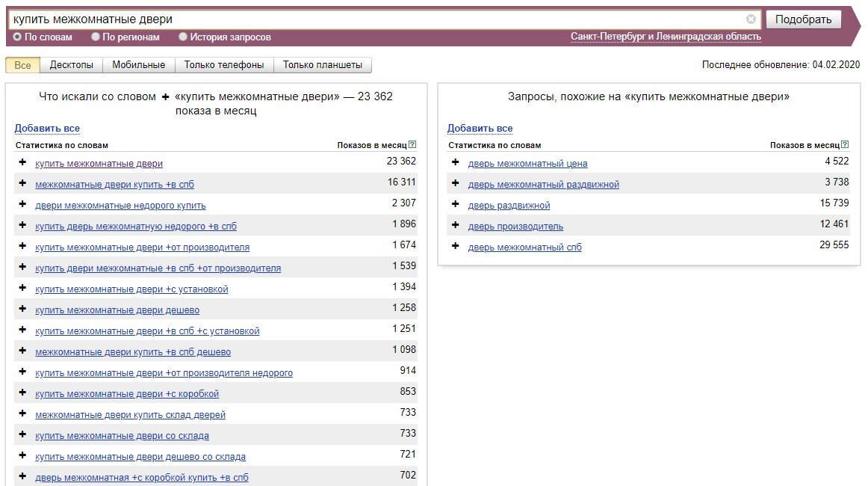
Task: Add 'дверь межкомнатный цена' with its plus icon
Action: tap(456, 162)
